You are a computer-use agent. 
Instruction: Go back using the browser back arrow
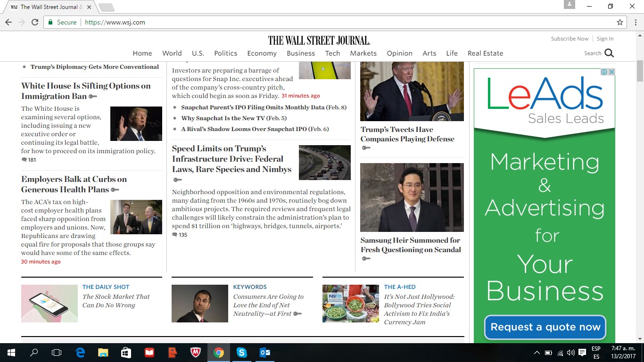coord(8,22)
